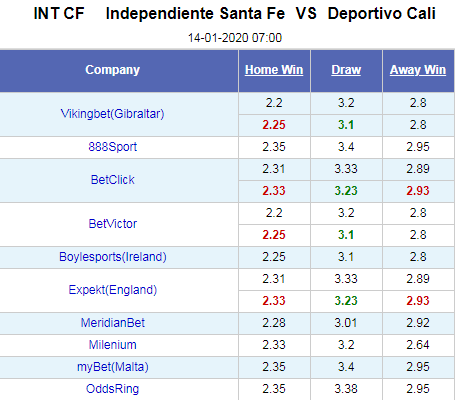Screen dimensions: 455x400
Task: Open the myBet(Malta) company link
Action: (113, 367)
